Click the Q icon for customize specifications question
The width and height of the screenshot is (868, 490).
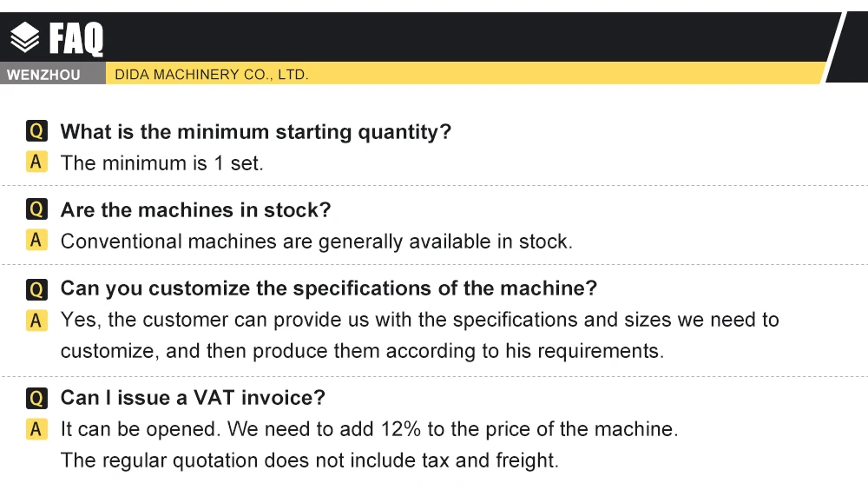(x=36, y=288)
